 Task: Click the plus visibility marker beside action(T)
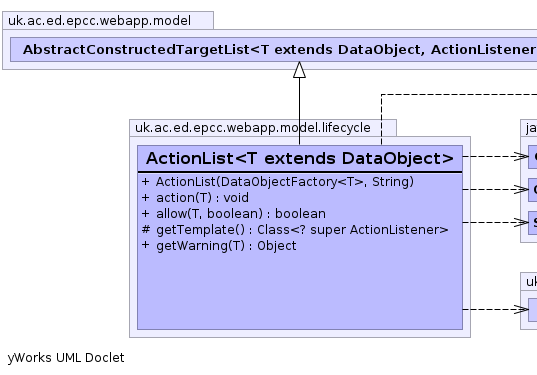point(146,198)
